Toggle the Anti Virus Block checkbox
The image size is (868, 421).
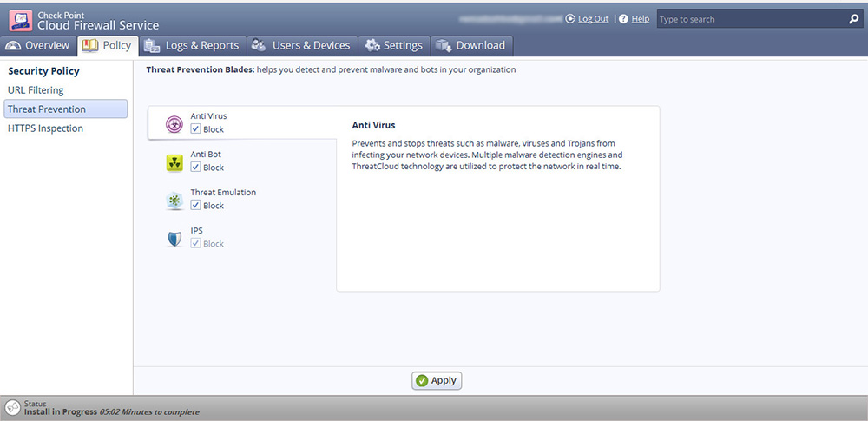pyautogui.click(x=195, y=128)
